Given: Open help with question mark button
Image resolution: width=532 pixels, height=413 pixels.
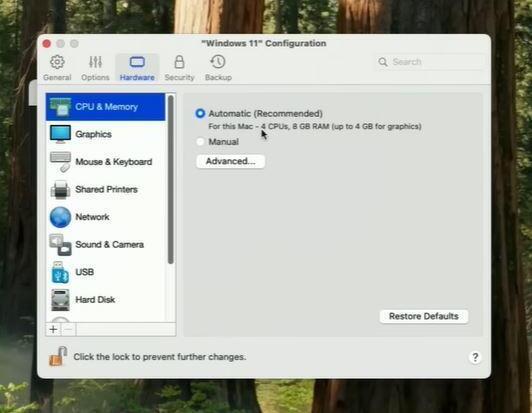Looking at the screenshot, I should [475, 357].
